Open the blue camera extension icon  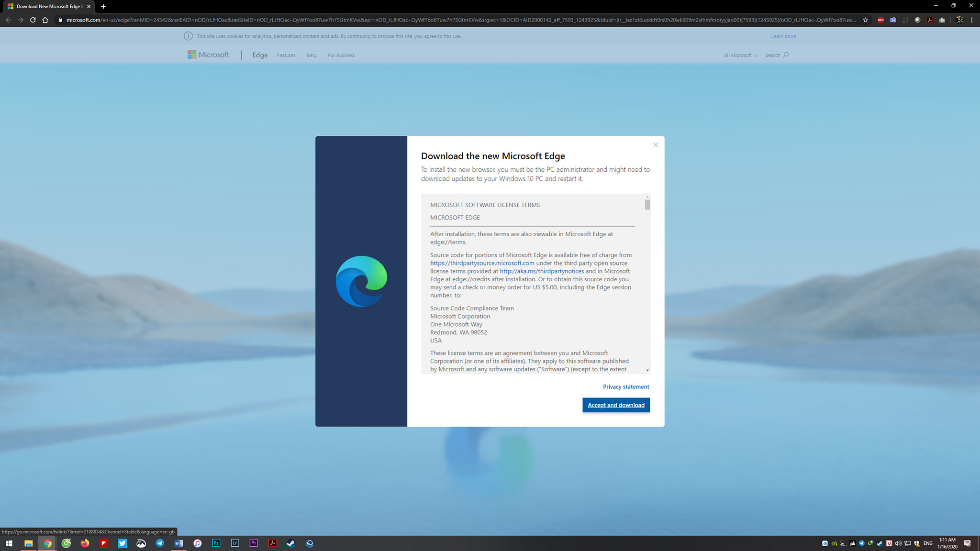tap(893, 20)
